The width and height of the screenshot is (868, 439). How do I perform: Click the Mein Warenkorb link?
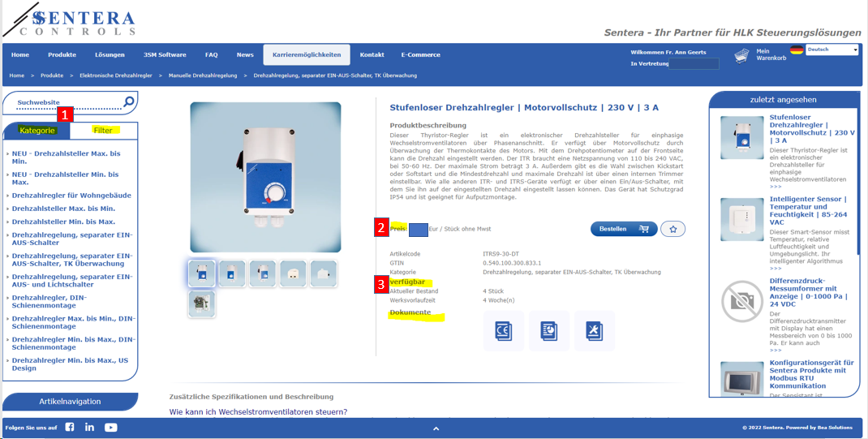tap(771, 54)
